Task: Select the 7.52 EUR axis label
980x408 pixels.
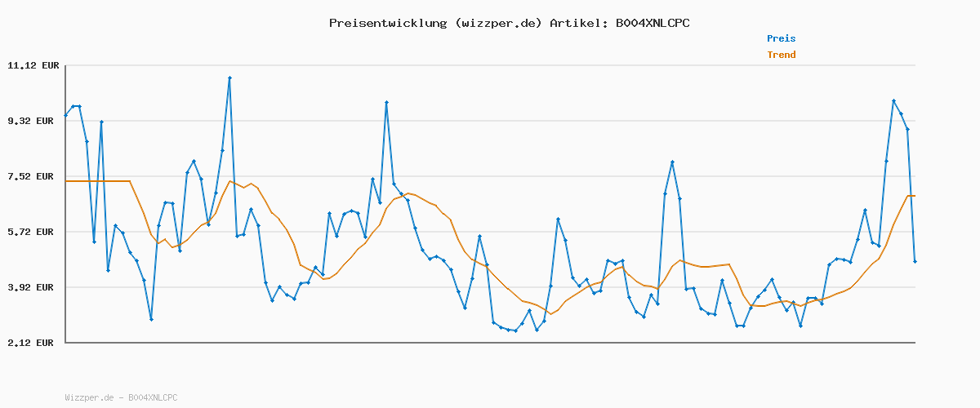Action: click(33, 176)
